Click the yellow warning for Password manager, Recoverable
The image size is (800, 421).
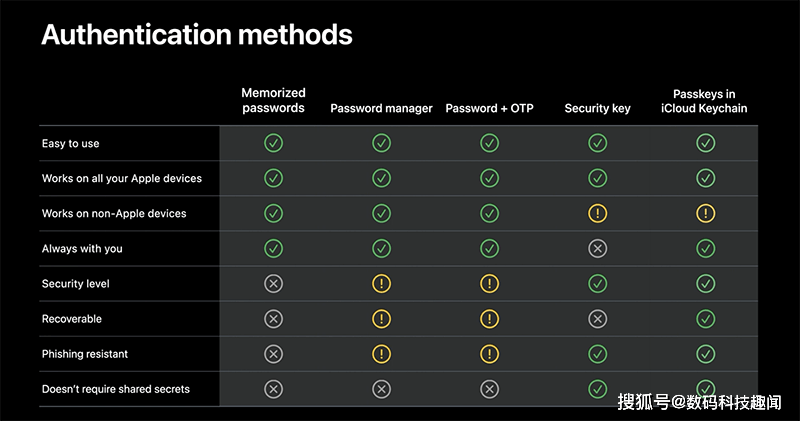(381, 319)
